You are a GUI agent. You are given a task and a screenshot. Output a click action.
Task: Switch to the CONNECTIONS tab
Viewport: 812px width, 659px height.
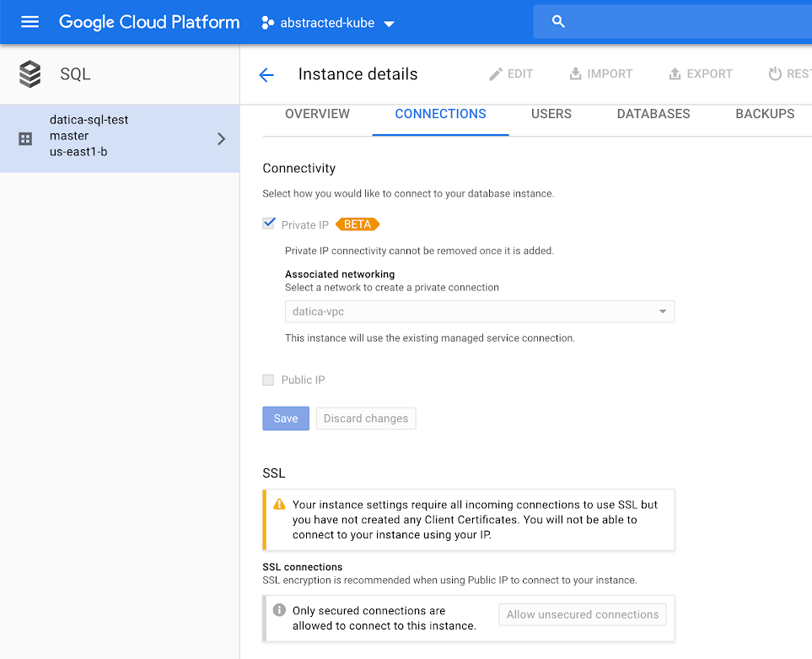(x=440, y=114)
